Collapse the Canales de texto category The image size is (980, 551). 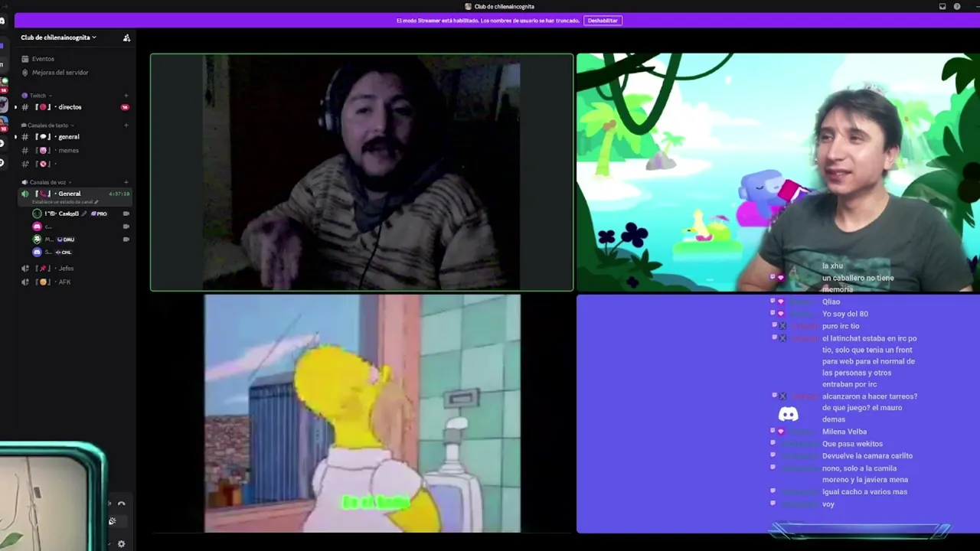pos(47,126)
